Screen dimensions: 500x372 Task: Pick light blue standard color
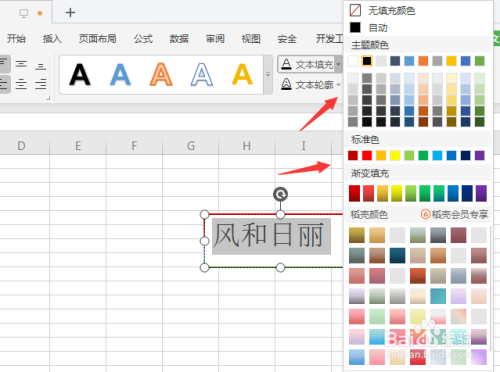point(437,155)
